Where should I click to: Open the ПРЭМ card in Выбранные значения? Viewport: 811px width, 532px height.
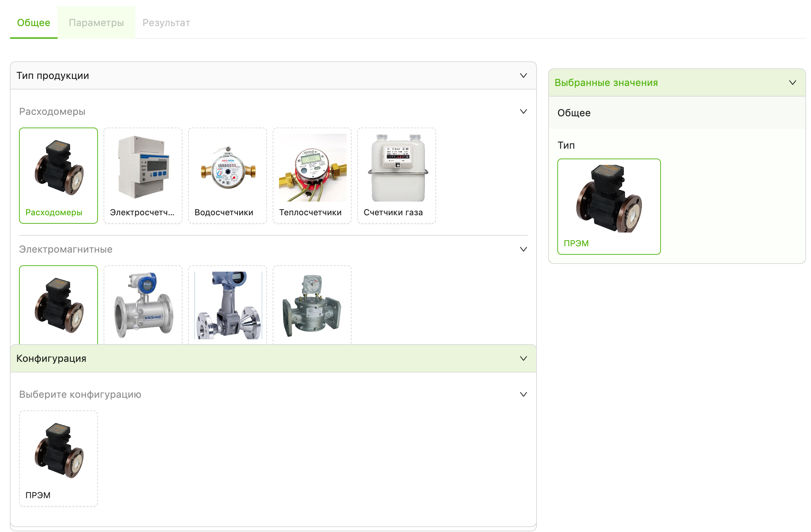(x=609, y=206)
